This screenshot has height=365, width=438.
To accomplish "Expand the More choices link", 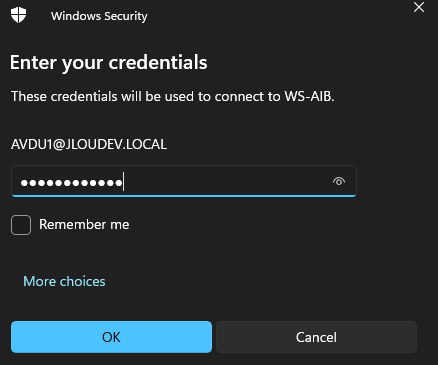I will (x=64, y=281).
